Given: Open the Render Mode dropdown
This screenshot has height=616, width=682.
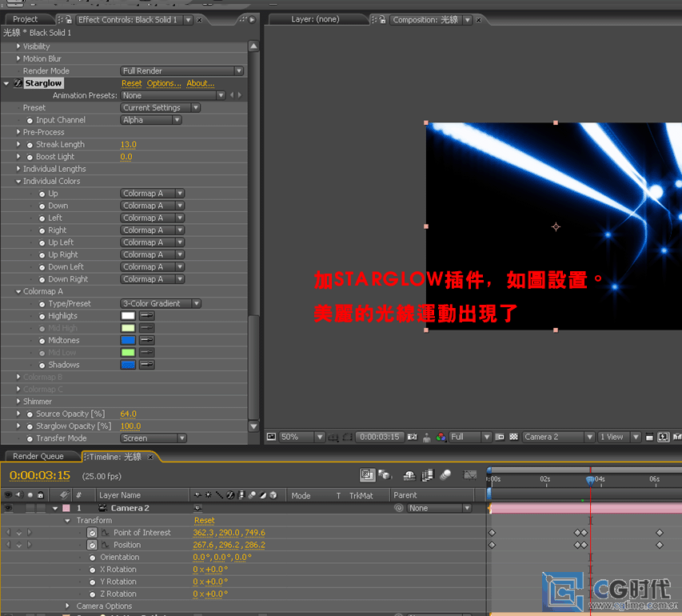Looking at the screenshot, I should tap(182, 71).
